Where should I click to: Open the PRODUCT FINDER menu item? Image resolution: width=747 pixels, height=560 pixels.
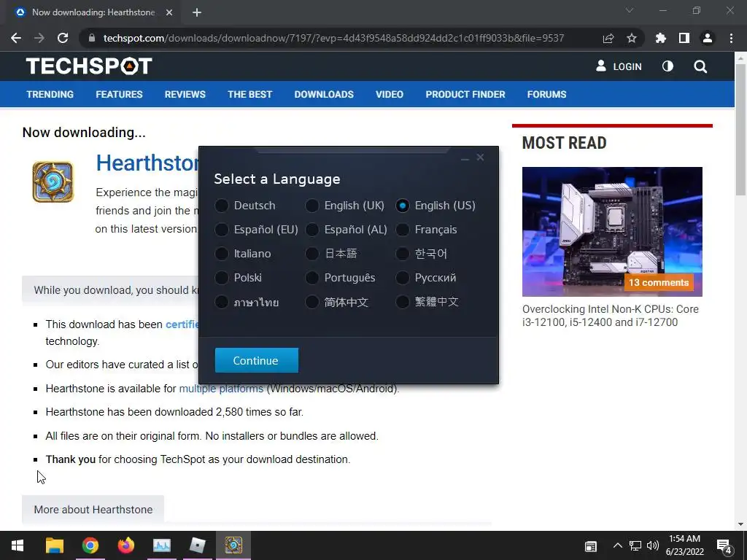tap(465, 94)
